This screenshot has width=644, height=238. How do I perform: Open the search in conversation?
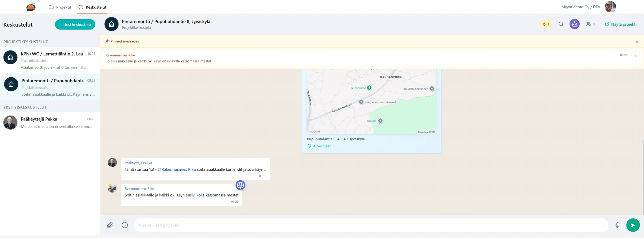[561, 24]
